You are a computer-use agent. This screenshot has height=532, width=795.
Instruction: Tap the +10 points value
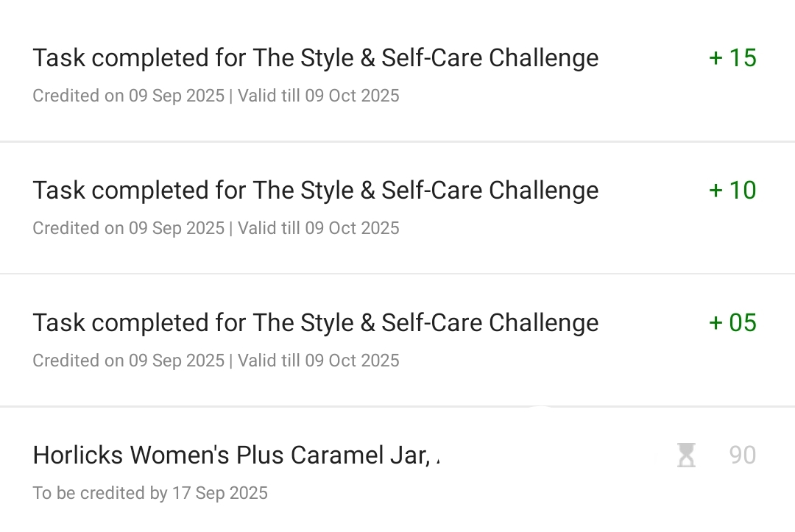click(x=733, y=191)
